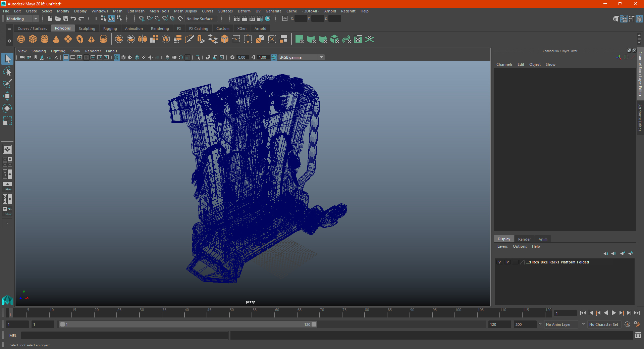The height and width of the screenshot is (349, 644).
Task: Toggle visibility V of Hitch_Bike_Racks layer
Action: click(500, 262)
